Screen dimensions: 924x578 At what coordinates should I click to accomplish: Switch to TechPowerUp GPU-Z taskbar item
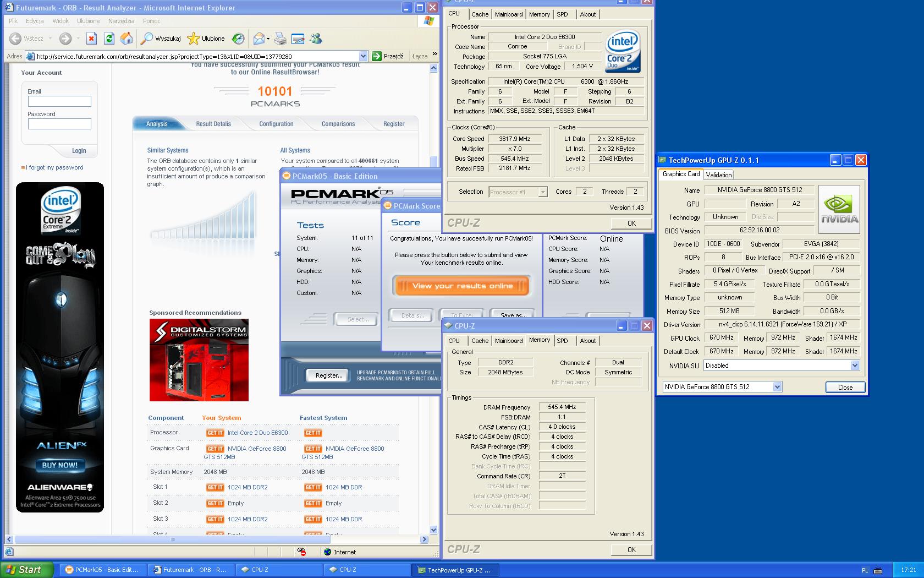coord(454,570)
